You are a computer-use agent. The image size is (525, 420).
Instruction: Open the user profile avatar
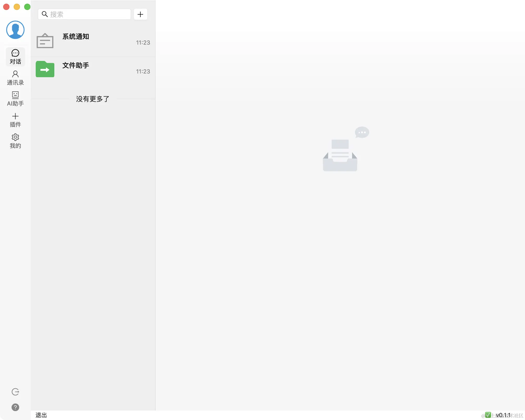click(15, 30)
